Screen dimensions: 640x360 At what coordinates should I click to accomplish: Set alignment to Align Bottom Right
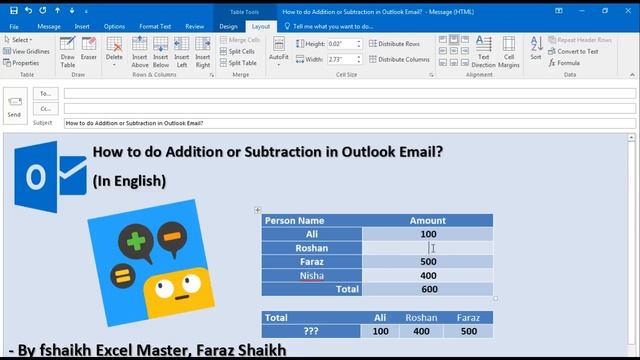pos(465,62)
